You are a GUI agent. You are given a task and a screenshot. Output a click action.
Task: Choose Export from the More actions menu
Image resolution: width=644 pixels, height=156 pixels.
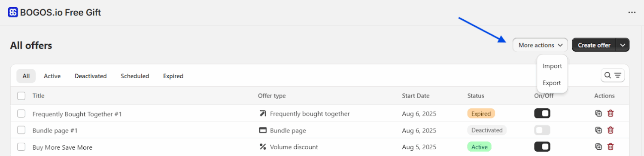[x=552, y=83]
